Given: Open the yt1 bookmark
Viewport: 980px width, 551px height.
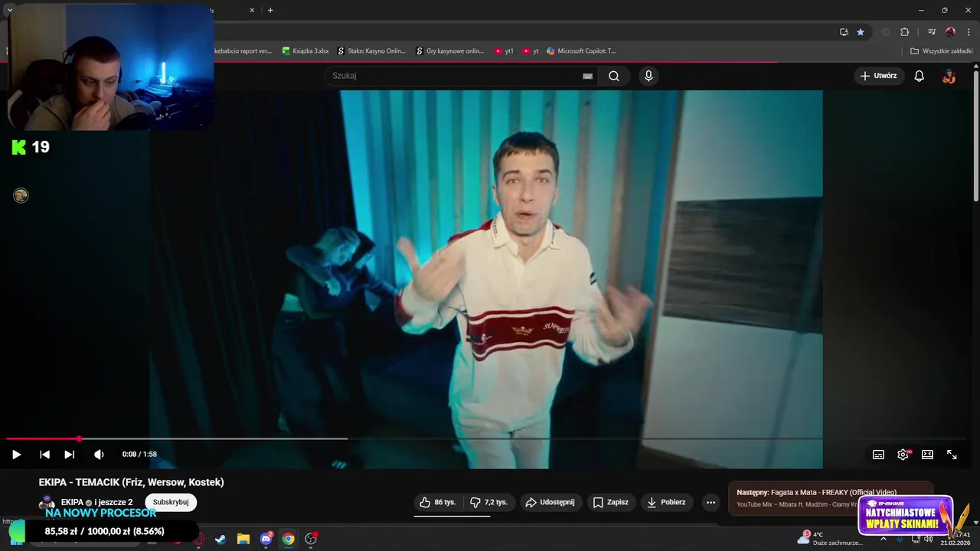Looking at the screenshot, I should (x=504, y=51).
